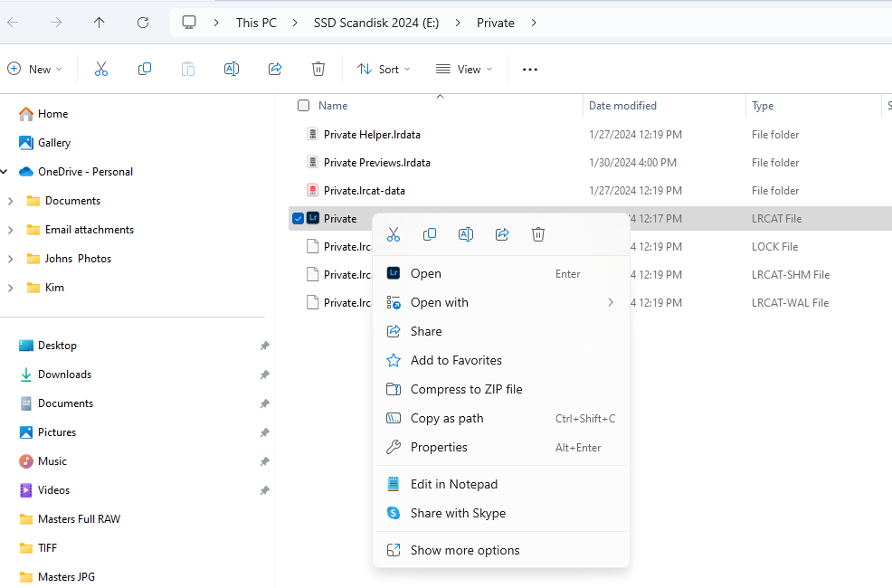Click the Cut icon in the context menu bar
The image size is (892, 588).
pyautogui.click(x=394, y=233)
